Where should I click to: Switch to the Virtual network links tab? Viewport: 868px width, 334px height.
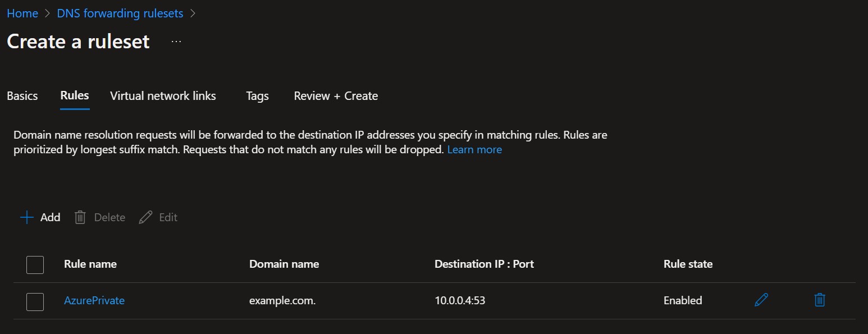point(163,95)
